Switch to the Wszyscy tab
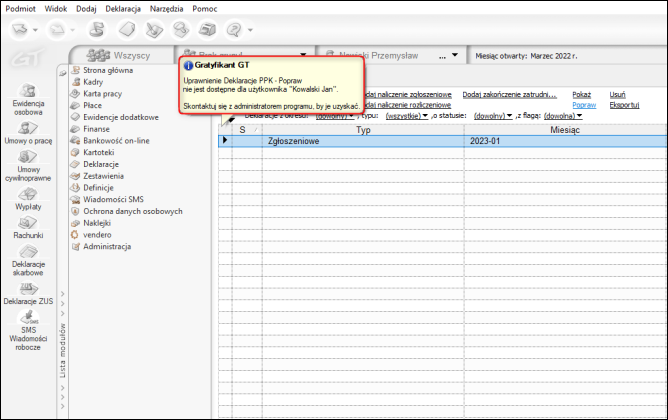The width and height of the screenshot is (668, 420). [x=122, y=56]
